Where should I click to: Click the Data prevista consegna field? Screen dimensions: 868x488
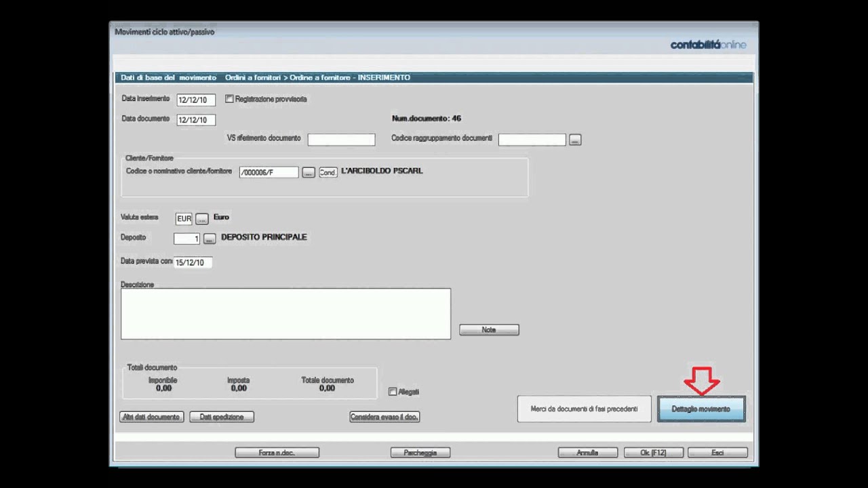[x=193, y=262]
